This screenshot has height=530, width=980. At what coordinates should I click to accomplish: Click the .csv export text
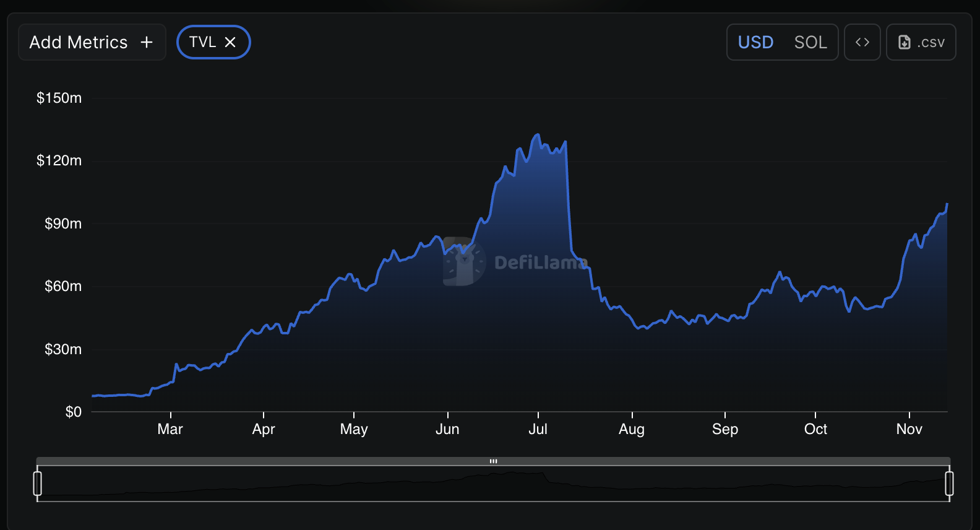click(931, 42)
